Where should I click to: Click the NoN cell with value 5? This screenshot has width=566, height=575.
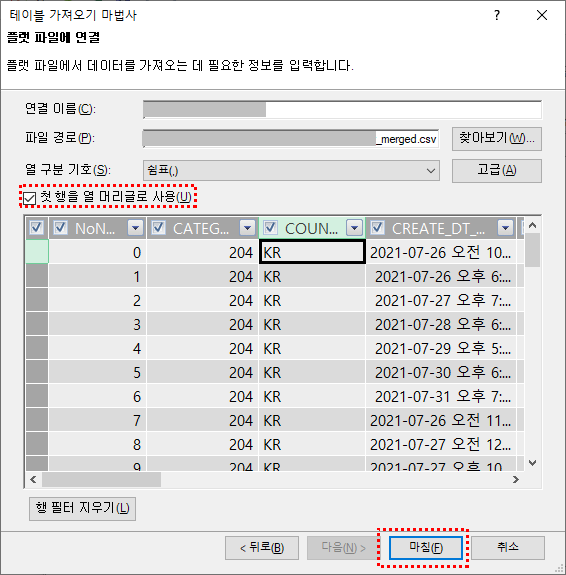click(98, 372)
